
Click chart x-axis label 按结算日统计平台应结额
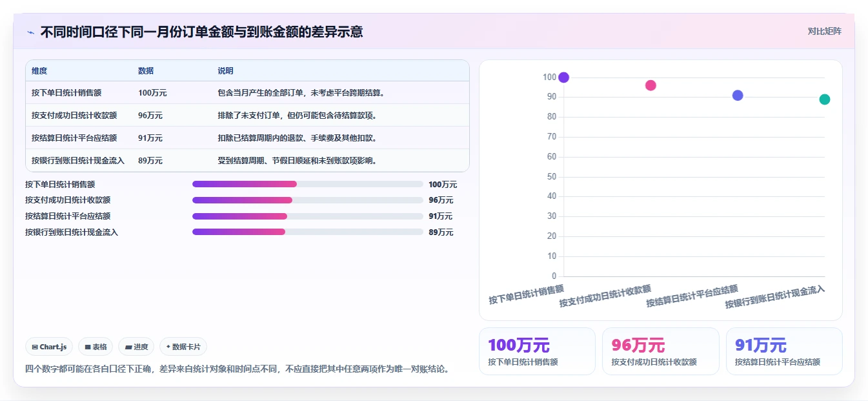(692, 296)
